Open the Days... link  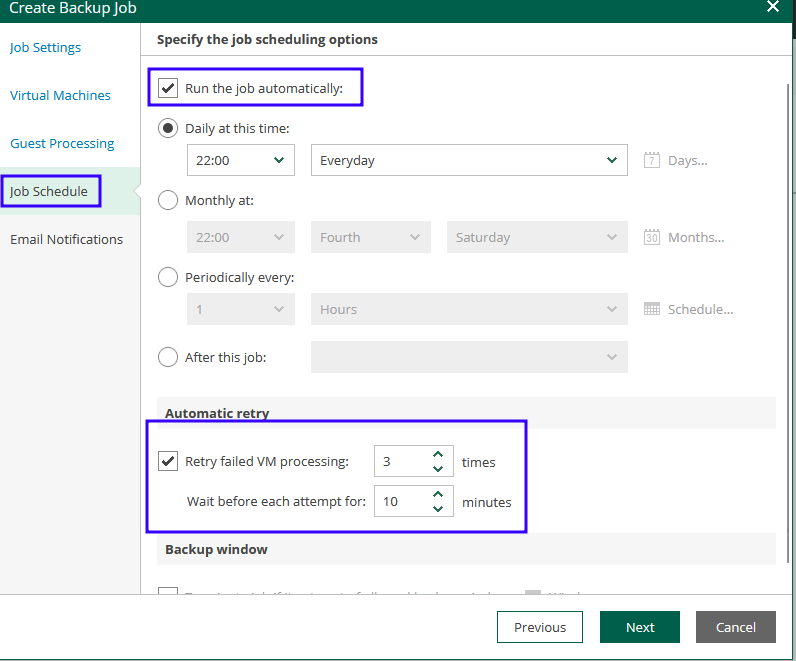coord(687,160)
